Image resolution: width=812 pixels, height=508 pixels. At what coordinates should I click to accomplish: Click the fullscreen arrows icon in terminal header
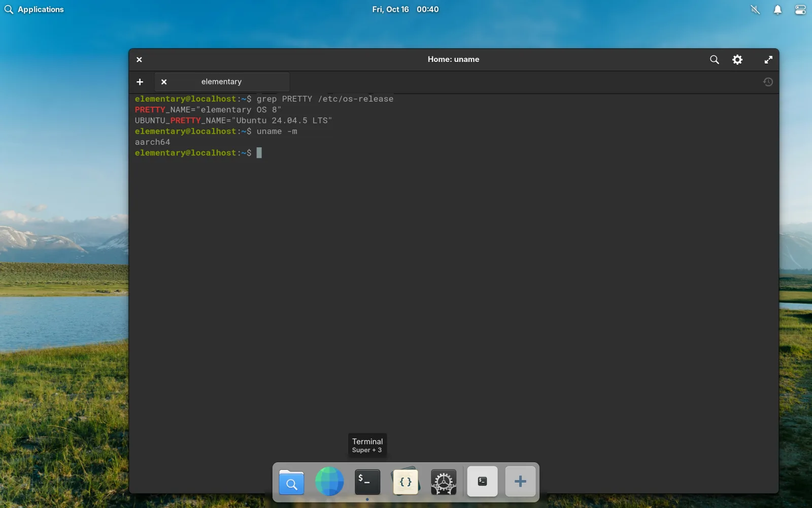(768, 59)
